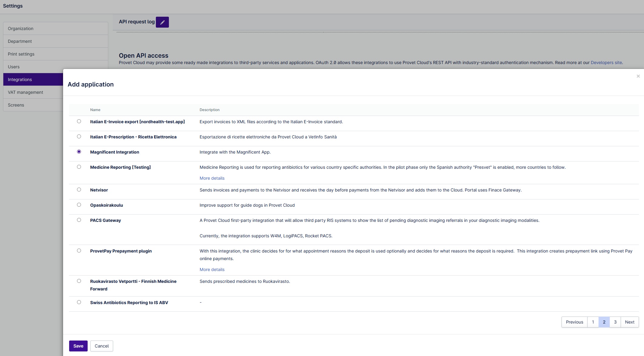Click the Description column header

coord(210,110)
